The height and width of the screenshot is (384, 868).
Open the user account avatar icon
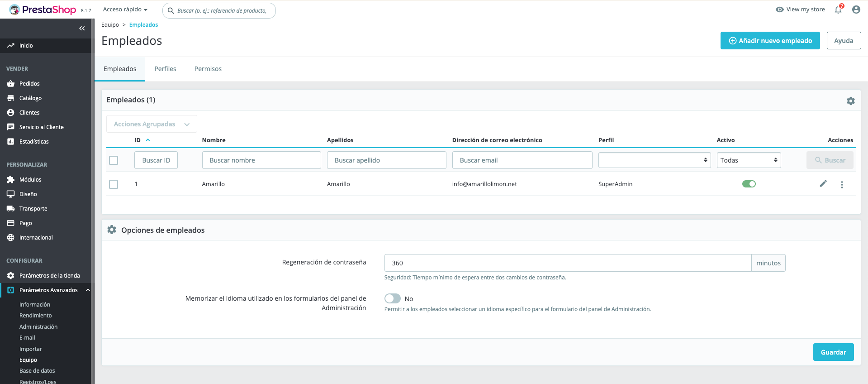click(856, 10)
